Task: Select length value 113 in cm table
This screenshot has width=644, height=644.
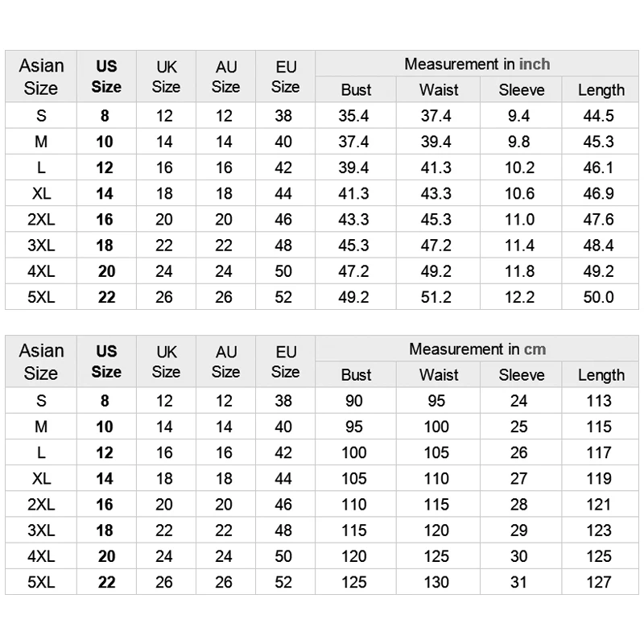Action: coord(598,401)
